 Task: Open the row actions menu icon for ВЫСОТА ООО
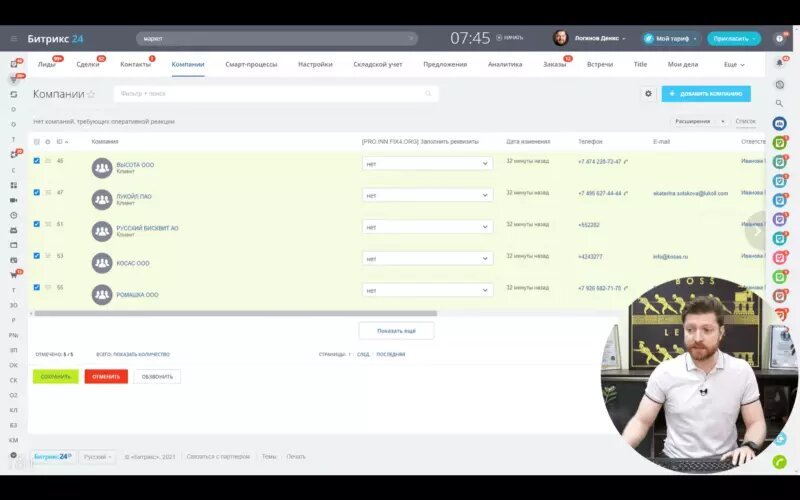(48, 161)
